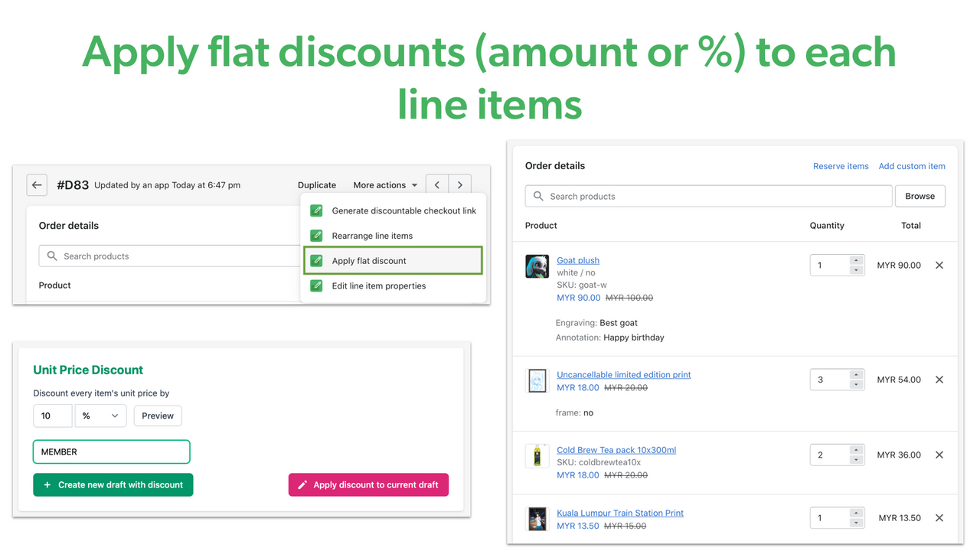Click the back arrow next to #D83

point(37,184)
